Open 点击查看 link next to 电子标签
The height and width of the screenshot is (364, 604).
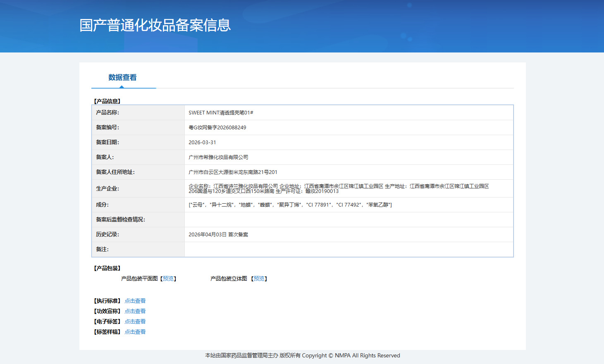[135, 321]
